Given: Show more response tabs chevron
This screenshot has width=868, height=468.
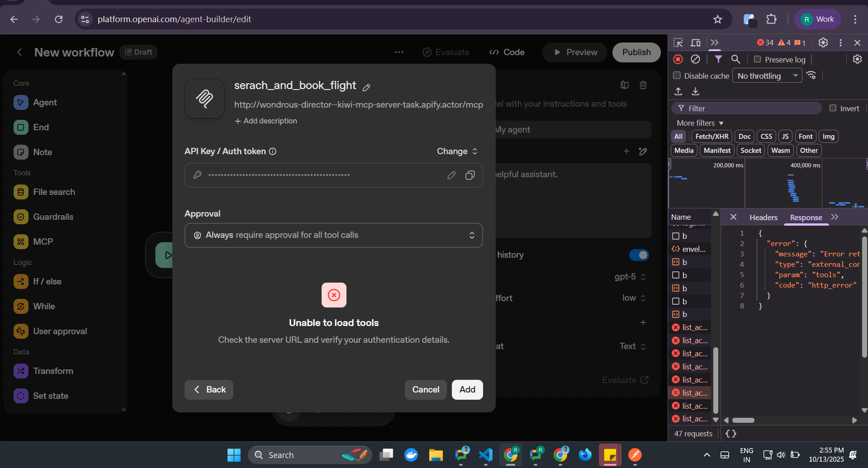Looking at the screenshot, I should pyautogui.click(x=835, y=217).
